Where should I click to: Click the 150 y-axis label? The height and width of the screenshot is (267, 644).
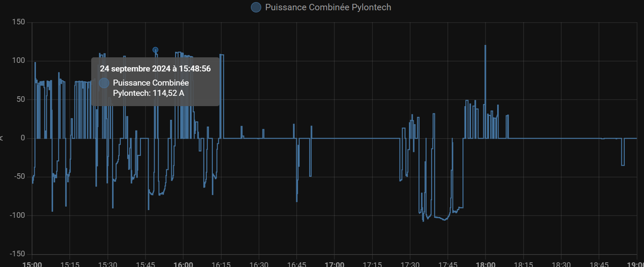[x=19, y=22]
